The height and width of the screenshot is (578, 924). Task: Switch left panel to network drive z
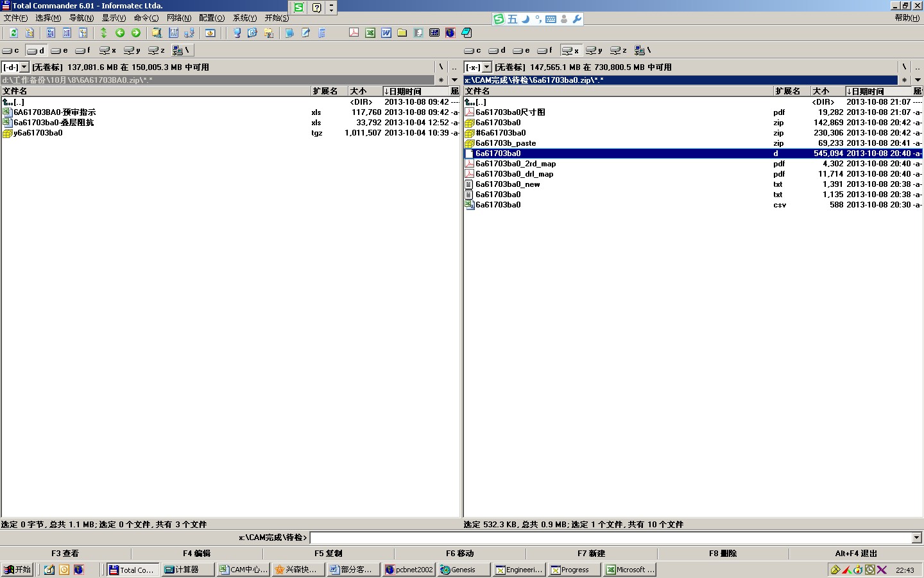(158, 50)
